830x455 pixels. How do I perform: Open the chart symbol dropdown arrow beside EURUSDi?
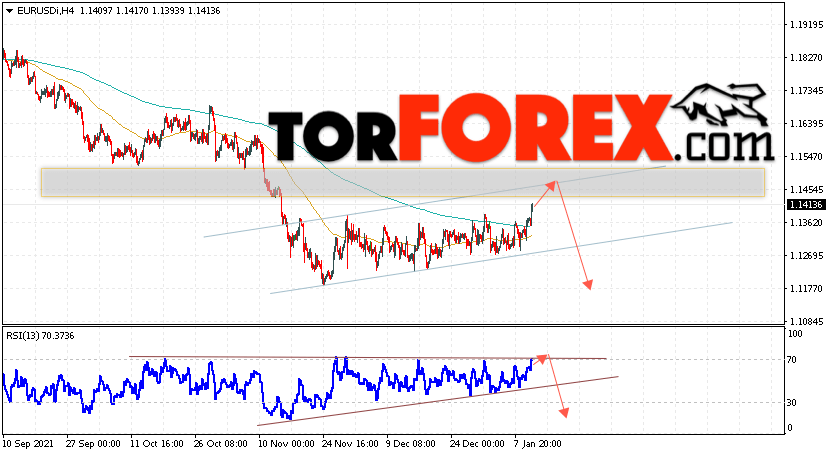click(10, 11)
